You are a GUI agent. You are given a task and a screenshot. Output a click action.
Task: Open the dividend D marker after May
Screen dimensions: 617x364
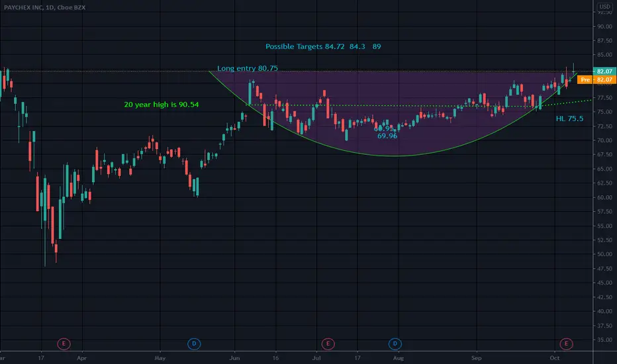point(194,344)
